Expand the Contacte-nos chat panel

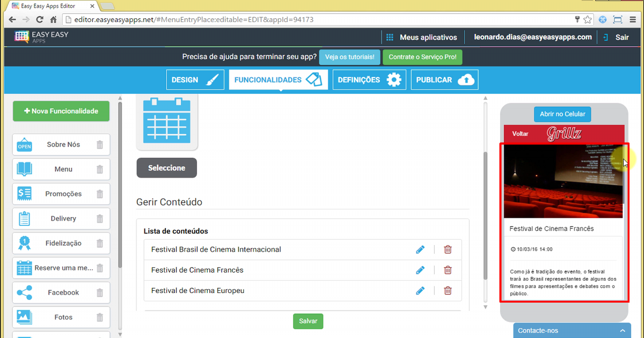(x=572, y=330)
